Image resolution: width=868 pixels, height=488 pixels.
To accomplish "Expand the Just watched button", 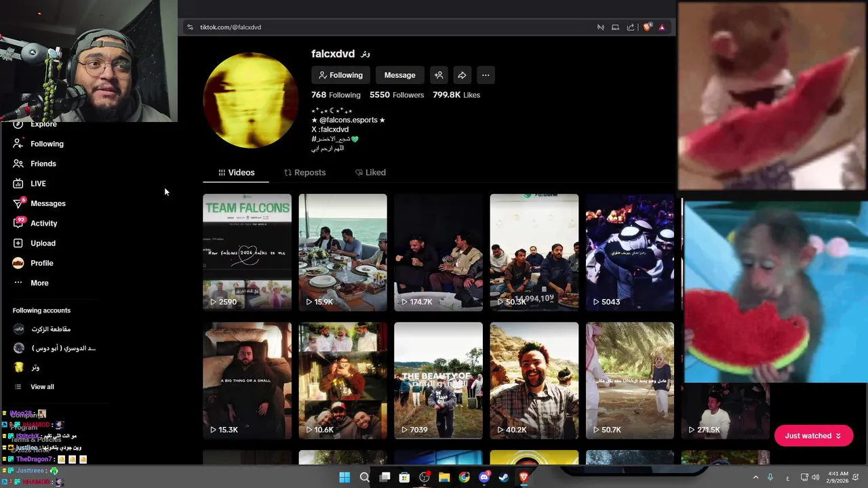I will [813, 436].
